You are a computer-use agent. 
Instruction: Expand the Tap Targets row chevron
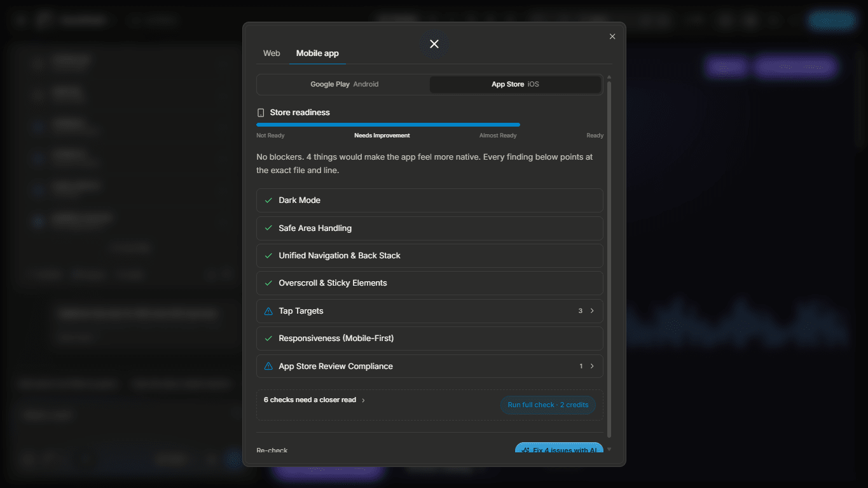(x=592, y=311)
